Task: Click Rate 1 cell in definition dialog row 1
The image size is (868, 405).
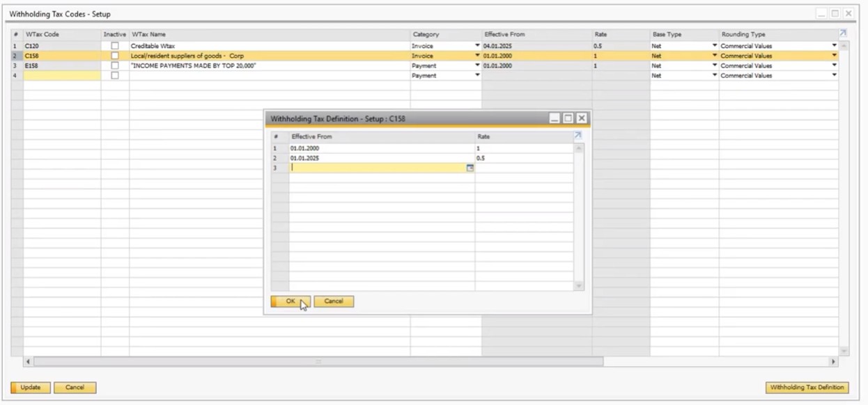Action: coord(524,148)
